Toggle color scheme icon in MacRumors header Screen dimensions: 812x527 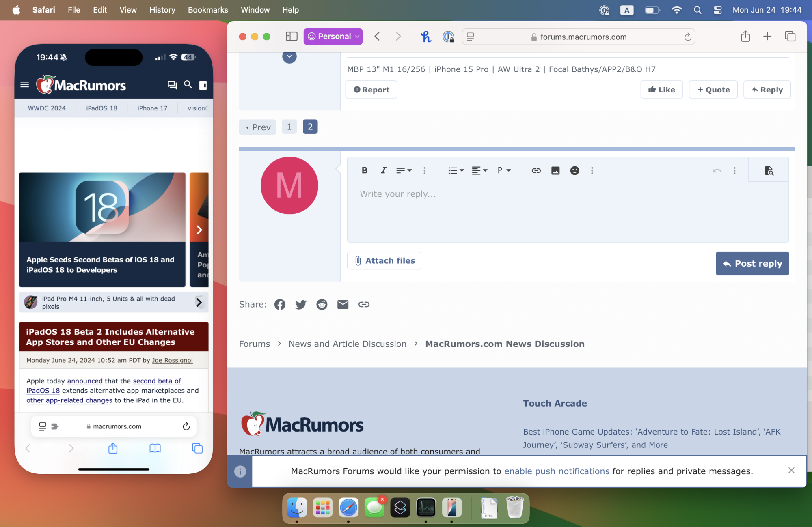203,85
